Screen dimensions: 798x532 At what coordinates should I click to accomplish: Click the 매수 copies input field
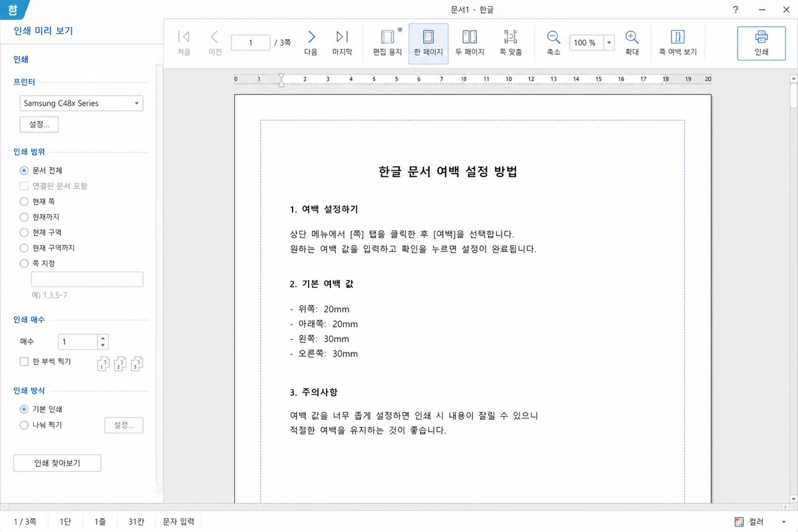pyautogui.click(x=78, y=342)
